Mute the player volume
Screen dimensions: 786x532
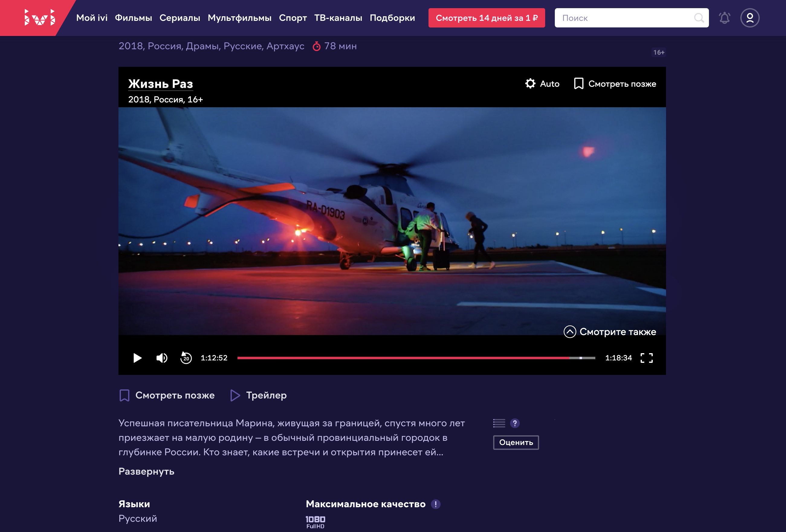pyautogui.click(x=162, y=358)
